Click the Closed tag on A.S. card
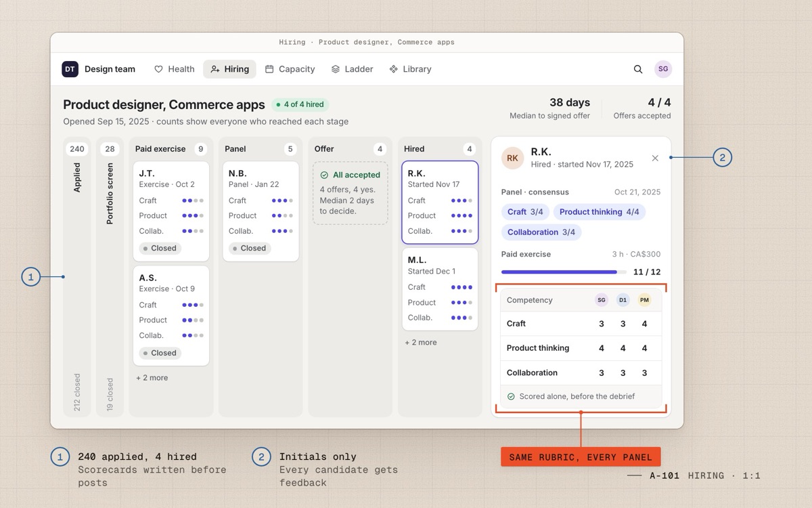Image resolution: width=812 pixels, height=508 pixels. click(160, 353)
